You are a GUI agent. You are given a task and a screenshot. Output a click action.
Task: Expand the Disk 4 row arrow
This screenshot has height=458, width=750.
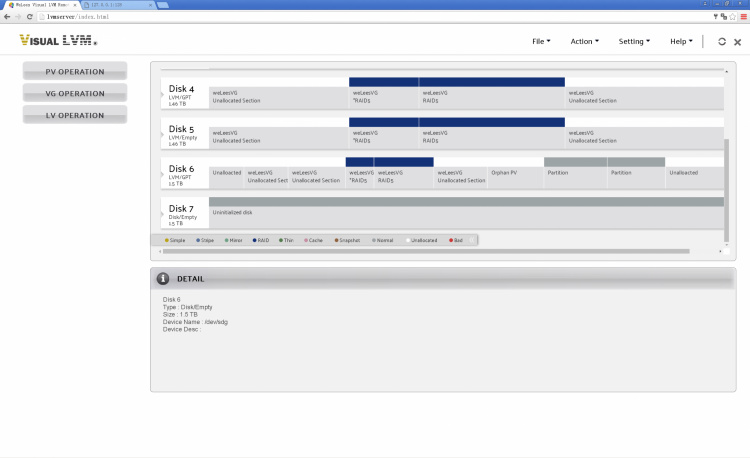(162, 95)
